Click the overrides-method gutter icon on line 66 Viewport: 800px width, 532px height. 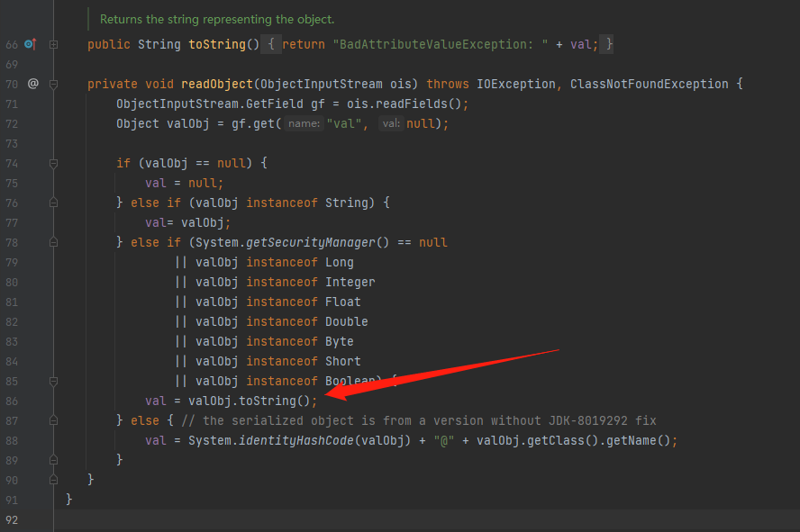[x=31, y=44]
